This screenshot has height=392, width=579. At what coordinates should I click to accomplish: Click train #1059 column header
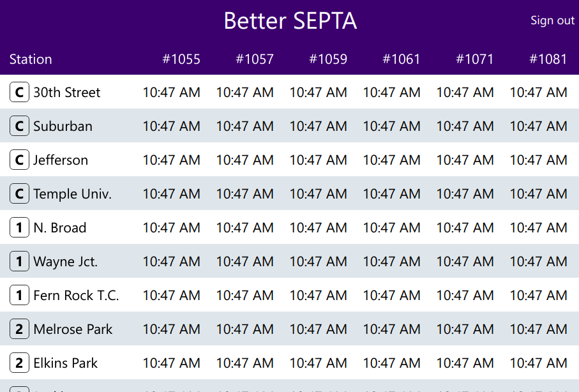(328, 59)
